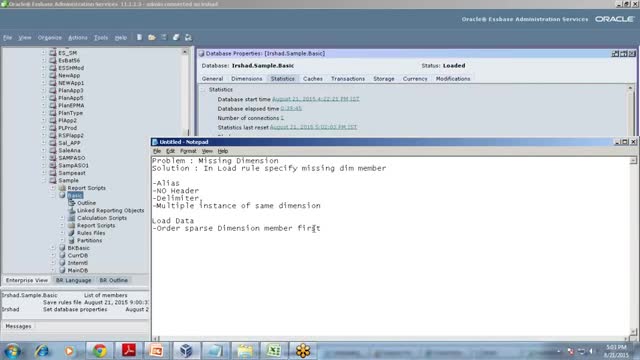640x360 pixels.
Task: Expand the ES_SM application node
Action: point(44,53)
